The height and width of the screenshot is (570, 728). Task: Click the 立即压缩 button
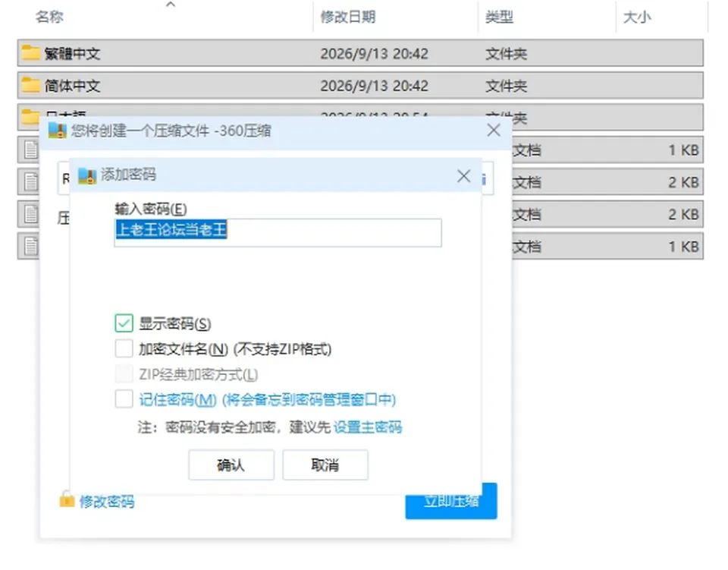(x=450, y=501)
